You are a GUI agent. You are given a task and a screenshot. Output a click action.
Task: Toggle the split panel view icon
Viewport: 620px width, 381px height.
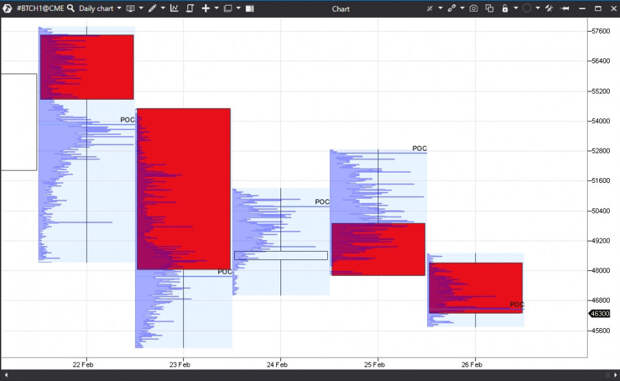coord(250,8)
